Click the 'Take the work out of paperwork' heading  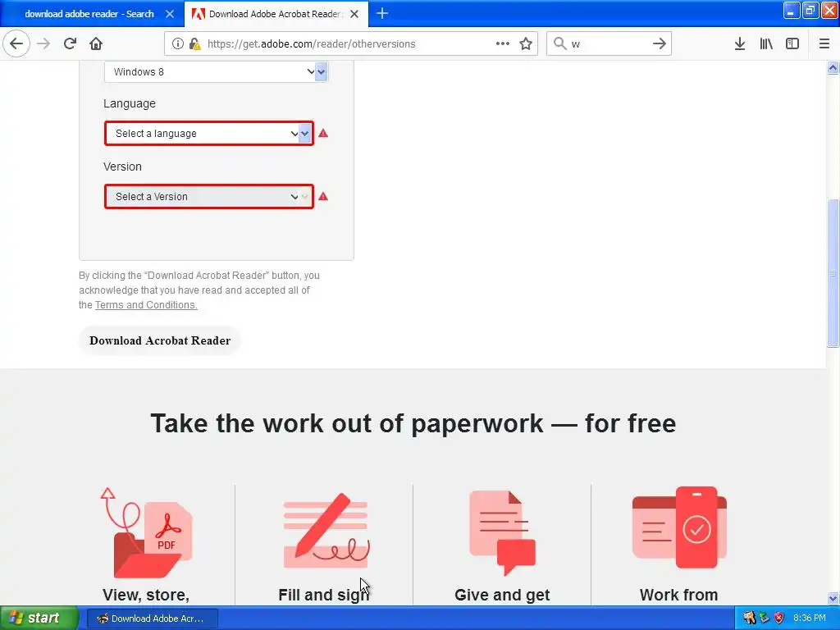click(413, 423)
